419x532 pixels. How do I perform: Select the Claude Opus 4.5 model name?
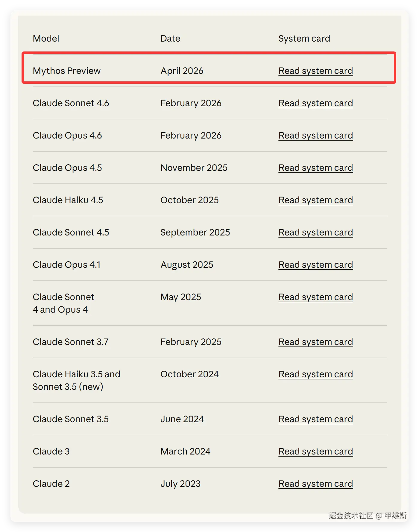[67, 168]
